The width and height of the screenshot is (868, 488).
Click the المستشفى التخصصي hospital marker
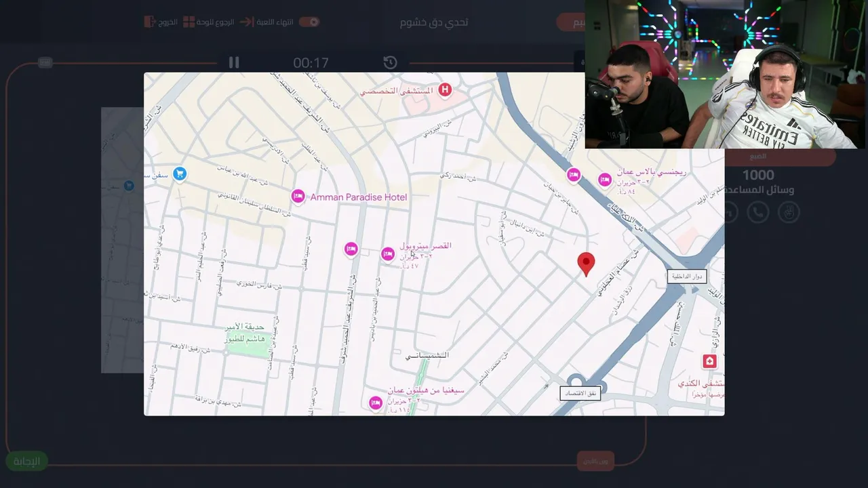(445, 89)
